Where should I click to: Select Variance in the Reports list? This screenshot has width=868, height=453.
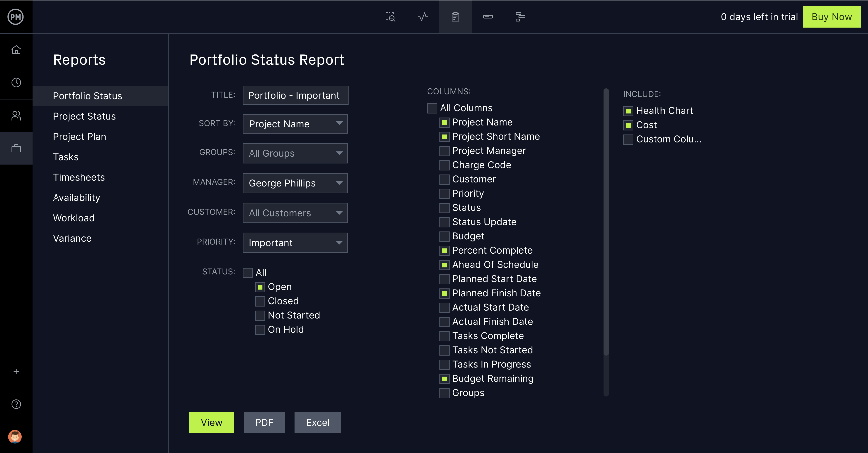point(72,238)
